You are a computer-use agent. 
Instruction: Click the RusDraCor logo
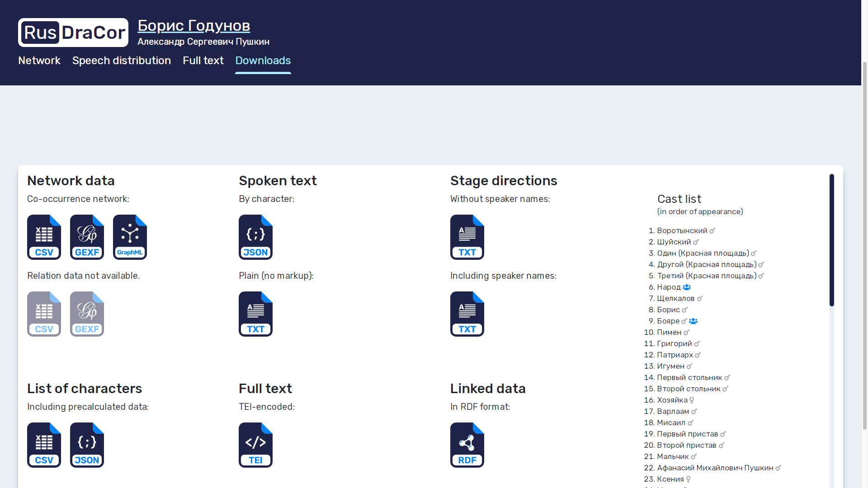point(73,33)
